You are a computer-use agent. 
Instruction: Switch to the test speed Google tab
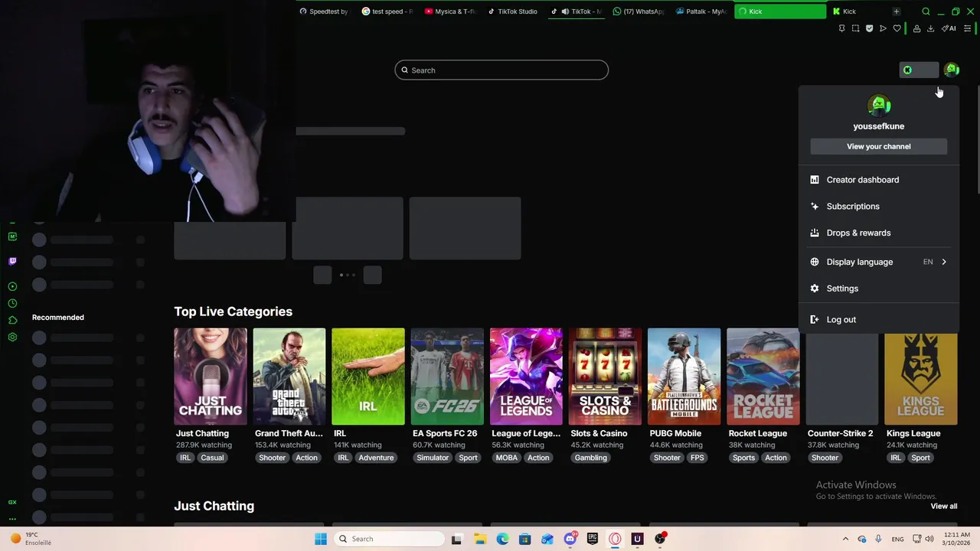coord(387,11)
